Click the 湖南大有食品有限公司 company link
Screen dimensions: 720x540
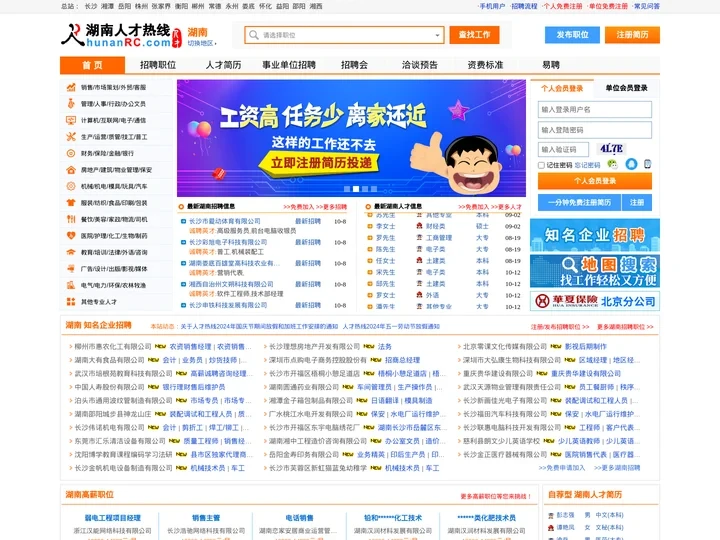109,360
